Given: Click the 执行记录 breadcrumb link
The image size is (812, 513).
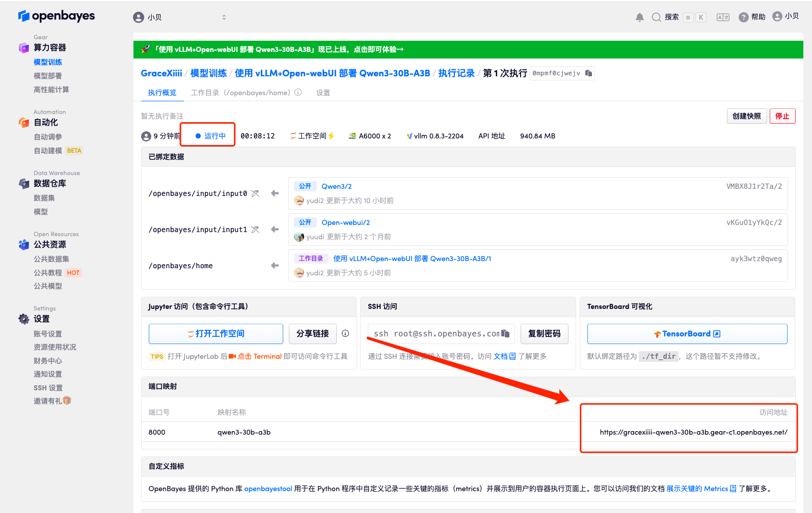Looking at the screenshot, I should point(456,73).
